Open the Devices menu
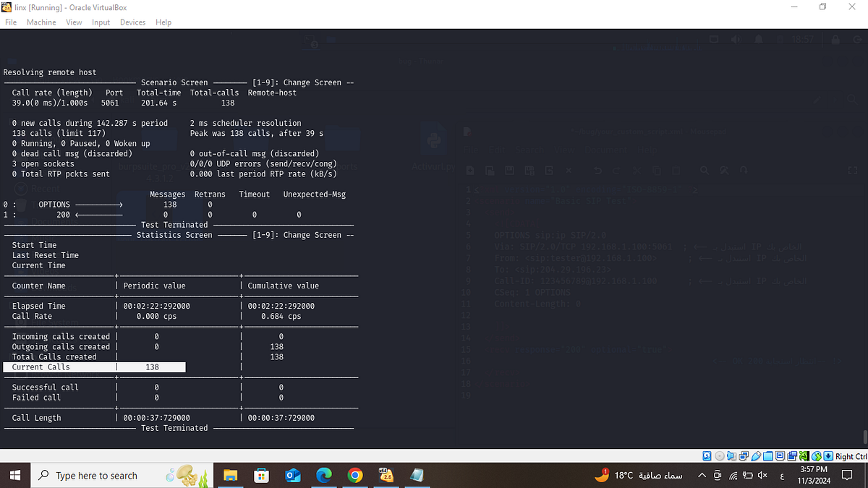Viewport: 868px width, 488px height. click(x=132, y=22)
